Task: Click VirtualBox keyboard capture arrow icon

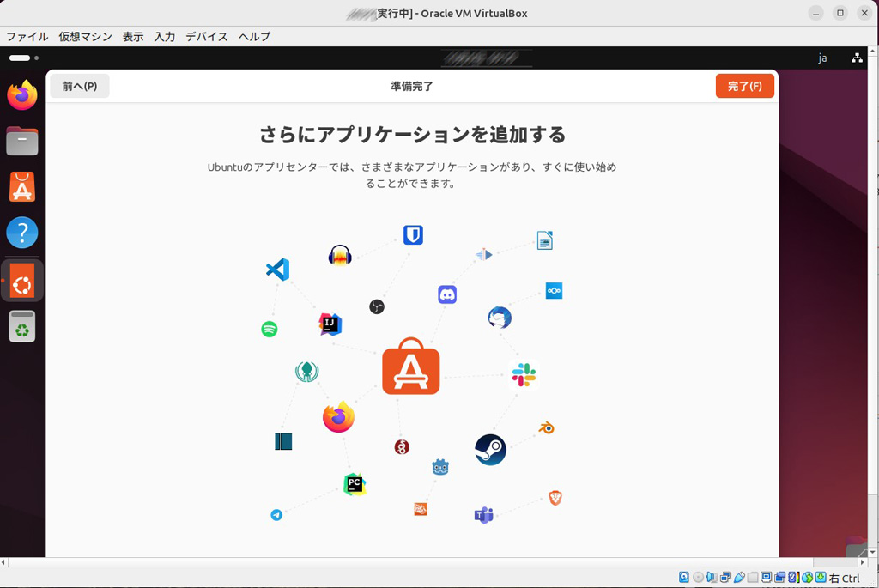Action: click(821, 578)
